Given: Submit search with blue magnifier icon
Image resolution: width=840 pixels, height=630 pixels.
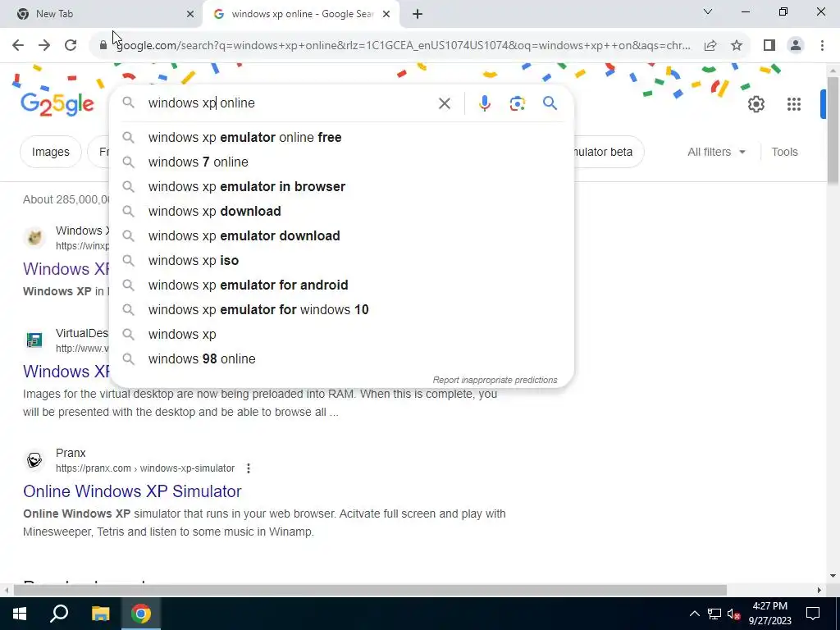Looking at the screenshot, I should (x=550, y=103).
